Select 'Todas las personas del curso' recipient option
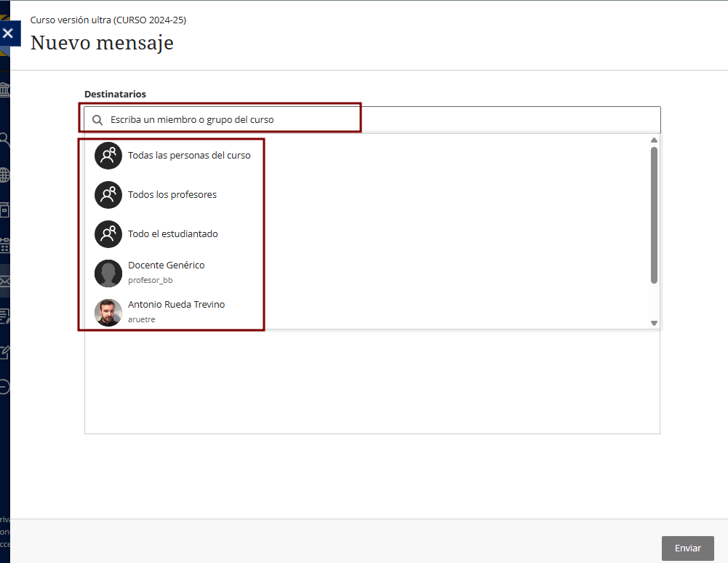 [x=189, y=156]
